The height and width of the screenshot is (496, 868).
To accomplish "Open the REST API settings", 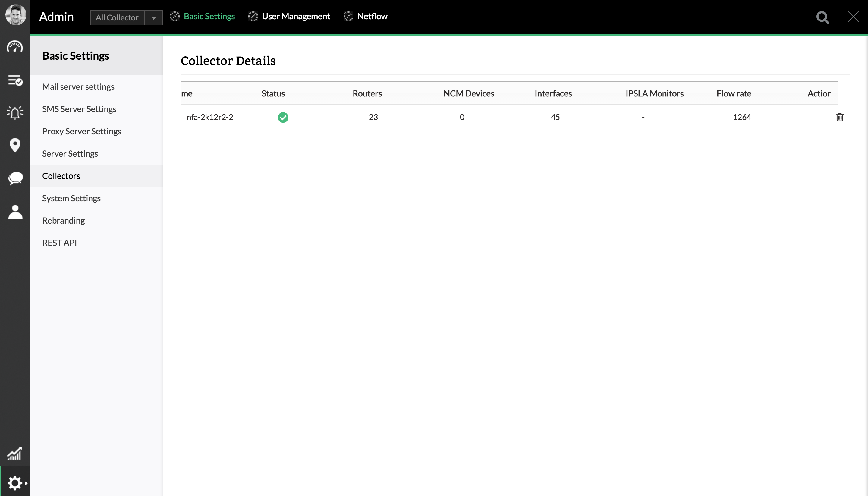I will (x=59, y=243).
